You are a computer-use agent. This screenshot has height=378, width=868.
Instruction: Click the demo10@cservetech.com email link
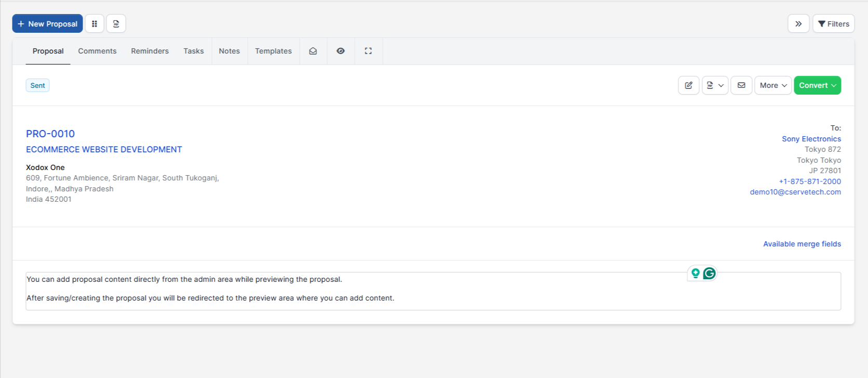coord(795,192)
